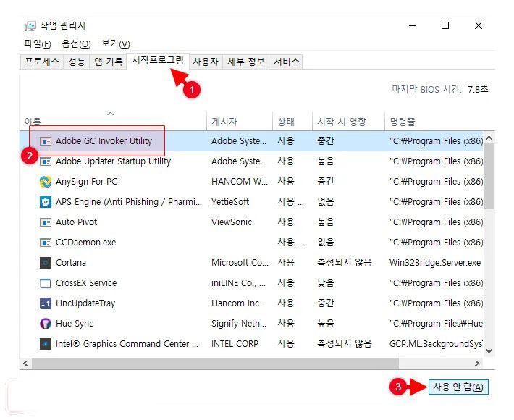Click the vertical scrollbar up arrow
The image size is (514, 420).
click(x=489, y=138)
